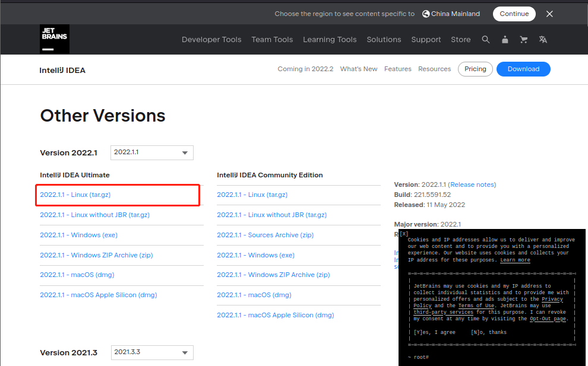This screenshot has width=588, height=366.
Task: Open Store menu
Action: (460, 39)
